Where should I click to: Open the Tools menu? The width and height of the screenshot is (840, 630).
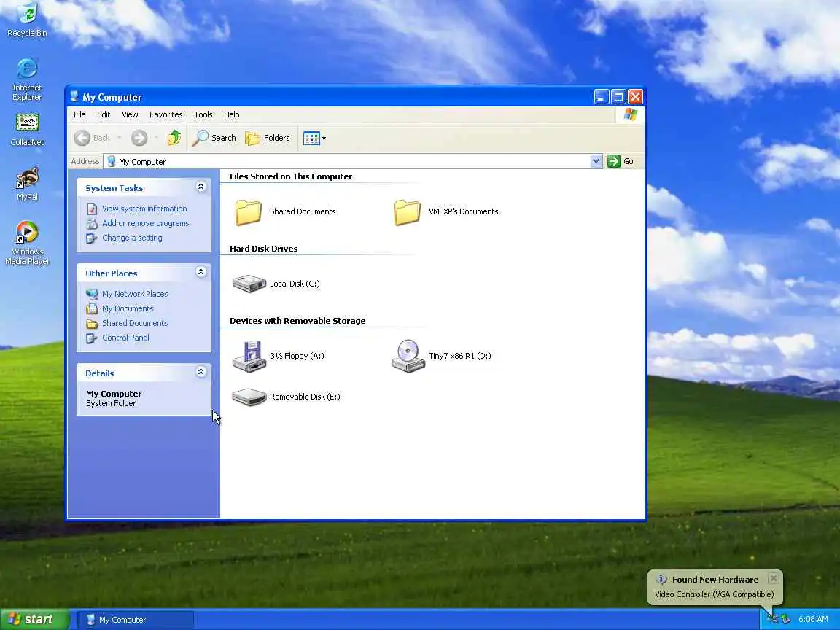[203, 114]
